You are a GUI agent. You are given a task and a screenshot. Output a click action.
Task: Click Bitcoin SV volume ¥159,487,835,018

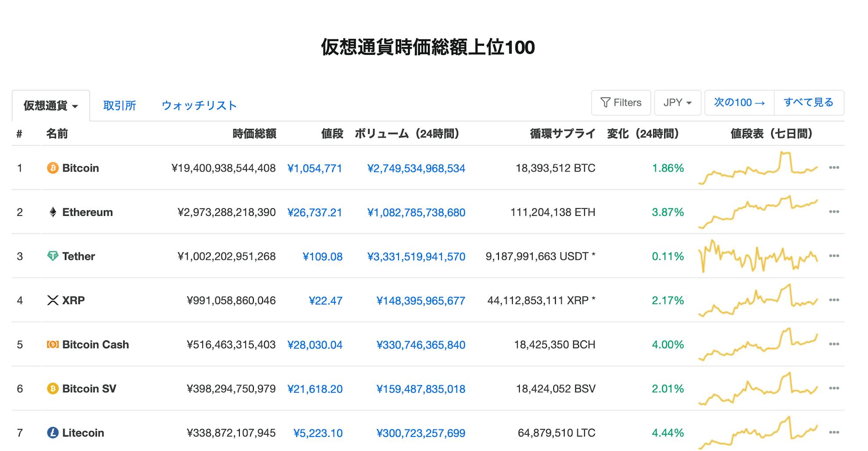[x=421, y=389]
